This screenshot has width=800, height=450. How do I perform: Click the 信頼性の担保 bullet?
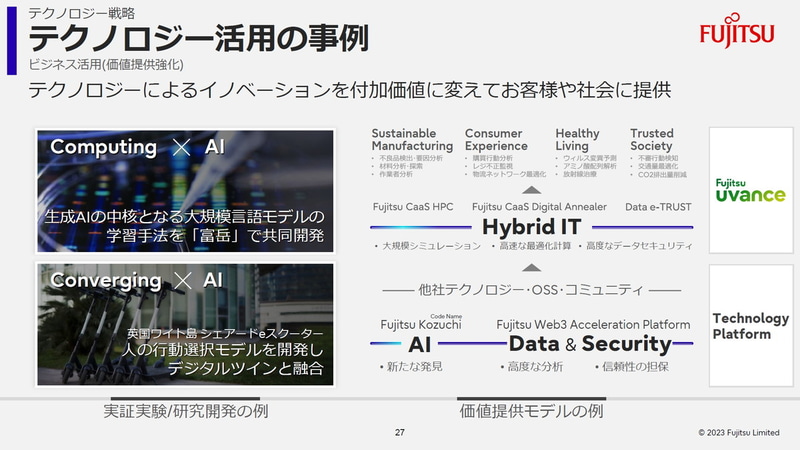[x=632, y=366]
